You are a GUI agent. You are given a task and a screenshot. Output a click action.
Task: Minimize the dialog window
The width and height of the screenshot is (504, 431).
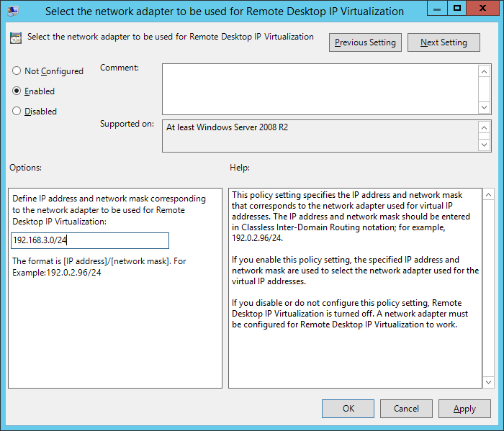(437, 9)
